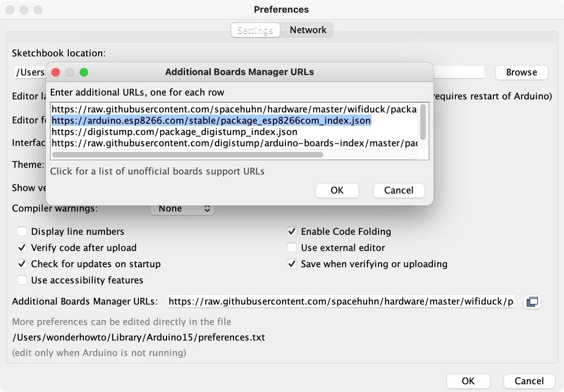
Task: Open the unofficial boards support URLs list
Action: 157,171
